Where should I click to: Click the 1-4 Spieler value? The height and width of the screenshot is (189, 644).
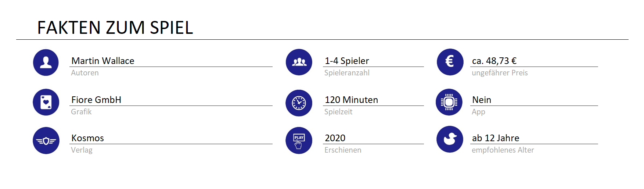coord(347,61)
